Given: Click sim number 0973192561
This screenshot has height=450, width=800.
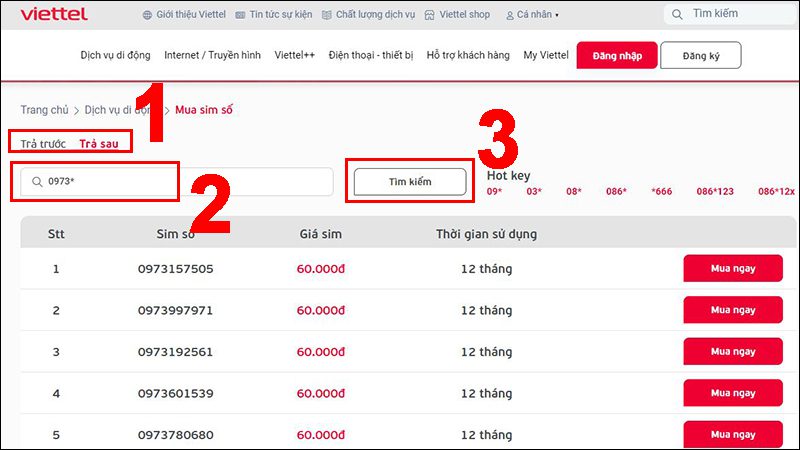Looking at the screenshot, I should [176, 352].
